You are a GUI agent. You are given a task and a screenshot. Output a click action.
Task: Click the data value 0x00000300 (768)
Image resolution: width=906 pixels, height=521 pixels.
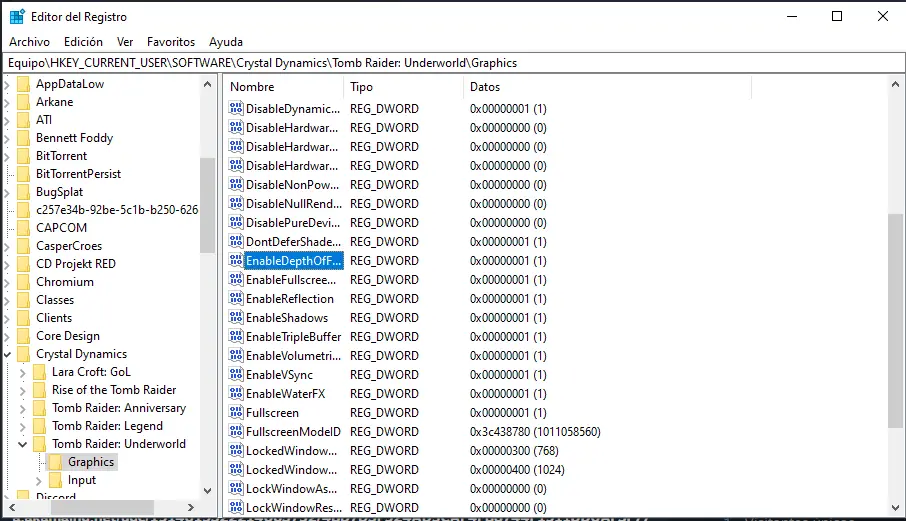tap(514, 451)
